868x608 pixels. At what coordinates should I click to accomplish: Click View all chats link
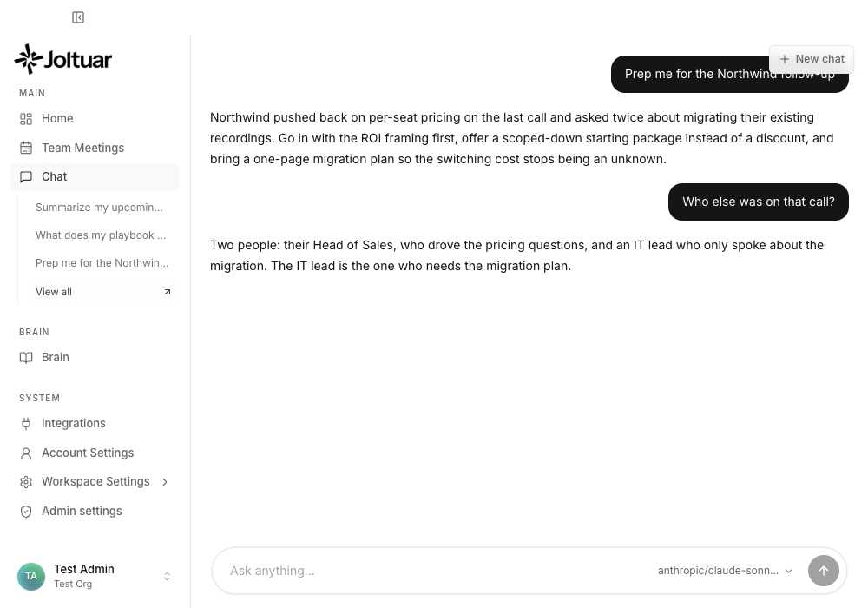103,292
